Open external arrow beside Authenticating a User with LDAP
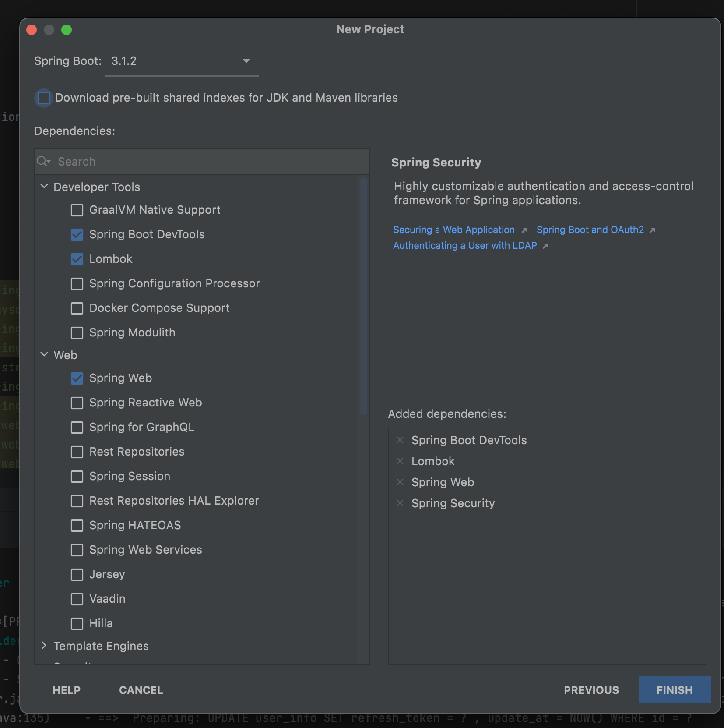 (x=545, y=246)
